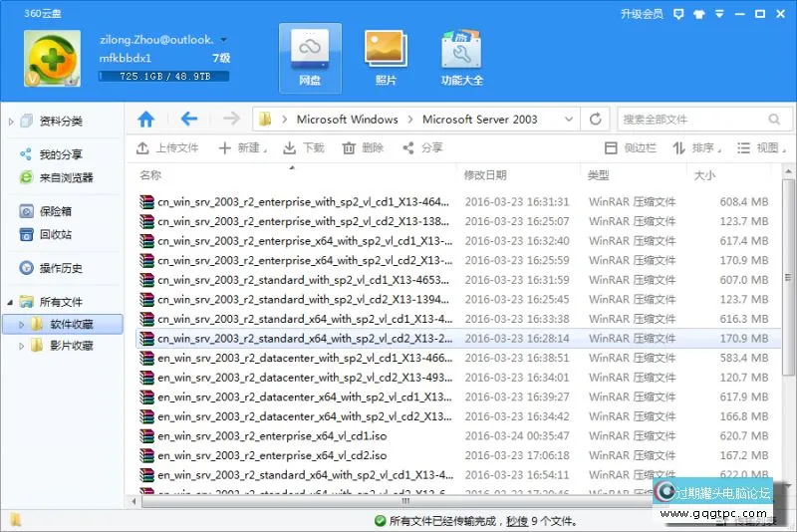The image size is (797, 532).
Task: Open the 功能大全 tools tab
Action: (x=461, y=58)
